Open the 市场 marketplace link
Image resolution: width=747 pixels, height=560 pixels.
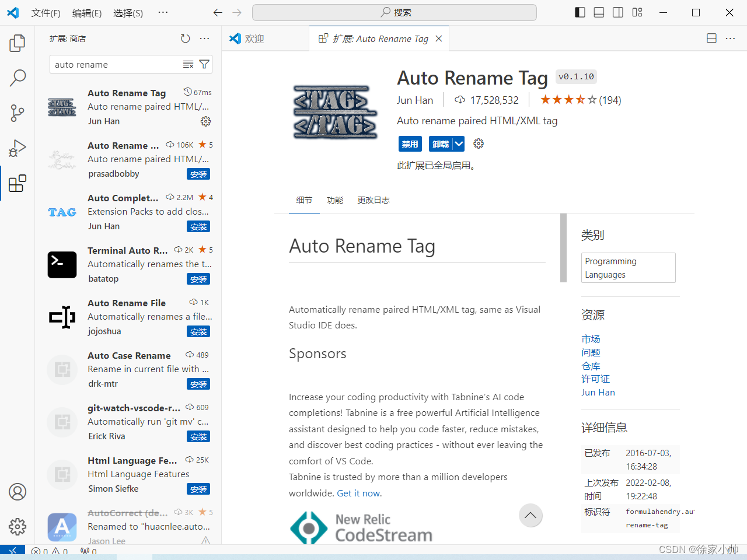coord(591,339)
